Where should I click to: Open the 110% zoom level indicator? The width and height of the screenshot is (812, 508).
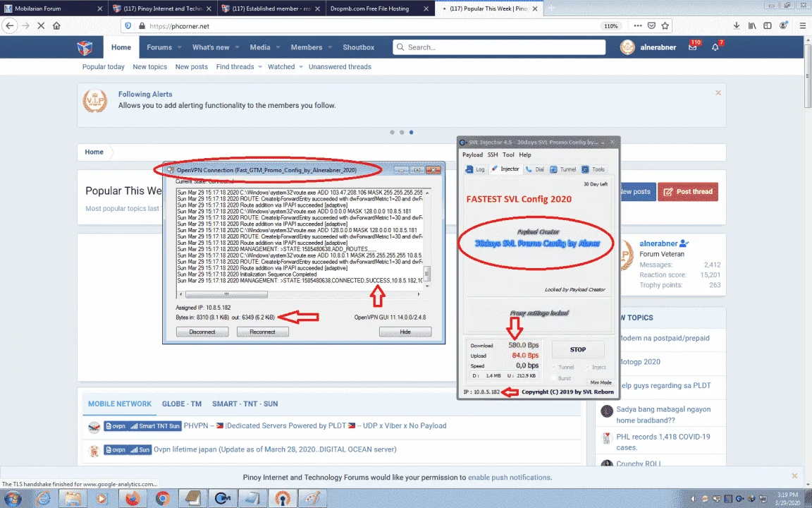[x=610, y=26]
